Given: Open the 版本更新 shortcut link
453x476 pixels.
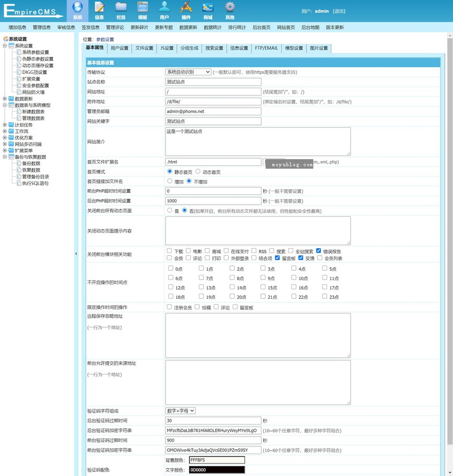Looking at the screenshot, I should [335, 27].
